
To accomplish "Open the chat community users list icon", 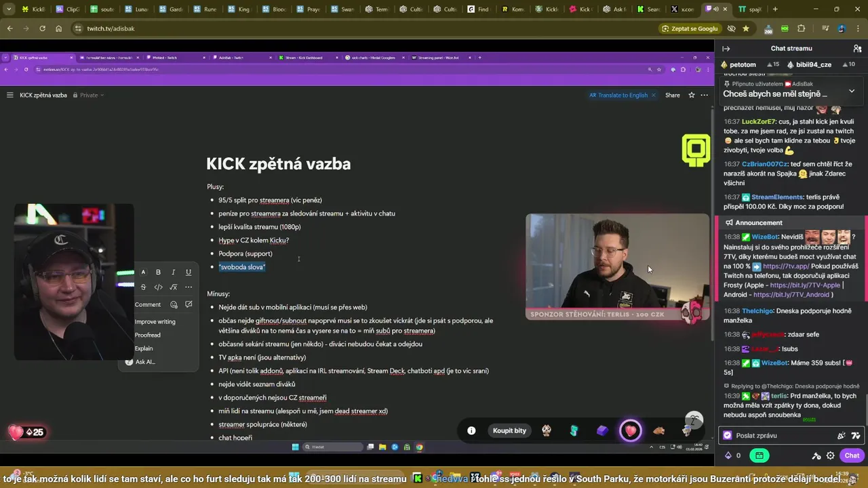I will [857, 49].
